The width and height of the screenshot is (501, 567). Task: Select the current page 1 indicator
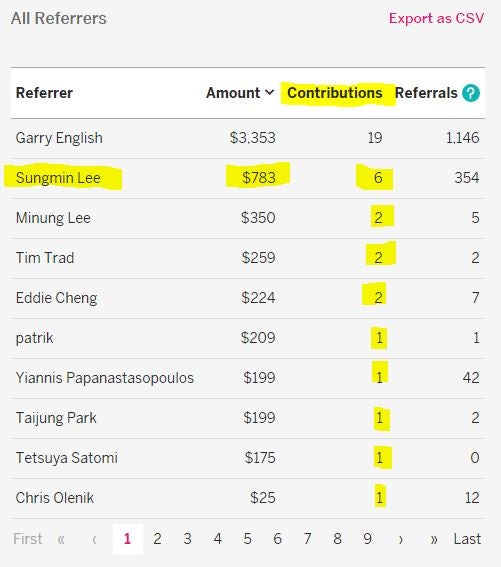pos(127,539)
